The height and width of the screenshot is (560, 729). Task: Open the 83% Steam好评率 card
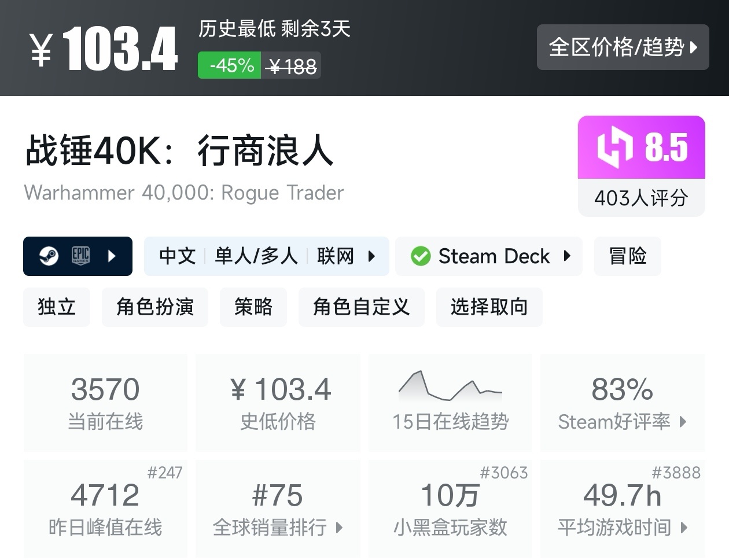click(x=623, y=403)
